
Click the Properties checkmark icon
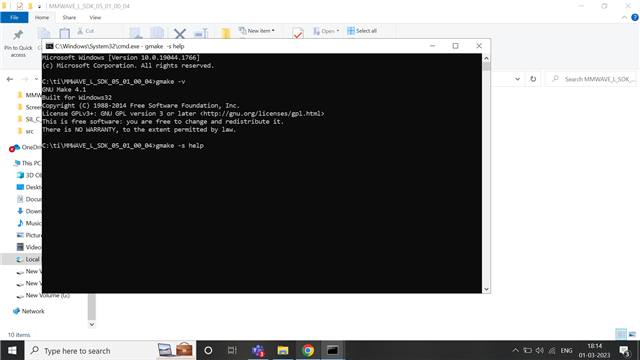(x=298, y=33)
